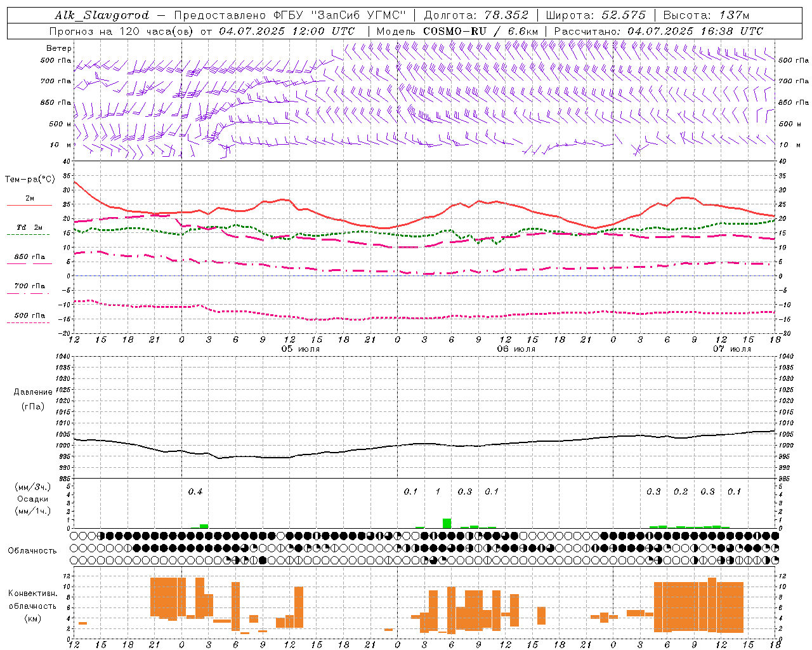Click the (мм/3ч.) precipitation unit label
Screen dimensions: 812x650
coord(33,487)
